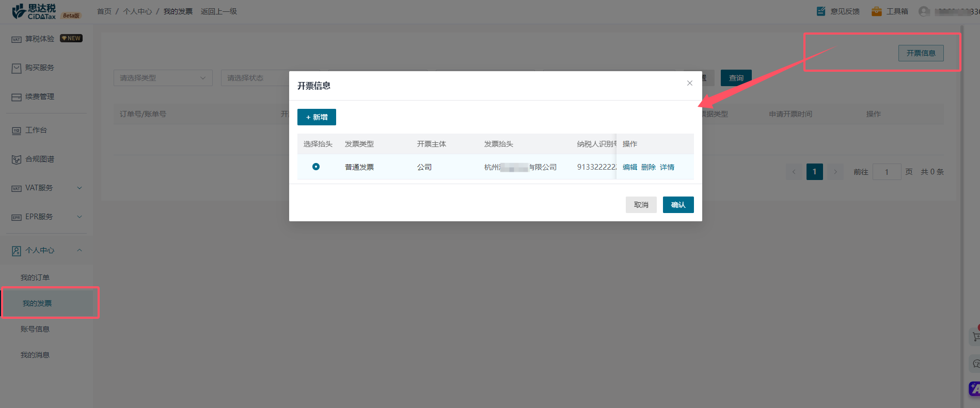Close the 开票信息 dialog
The width and height of the screenshot is (980, 408).
pyautogui.click(x=689, y=83)
